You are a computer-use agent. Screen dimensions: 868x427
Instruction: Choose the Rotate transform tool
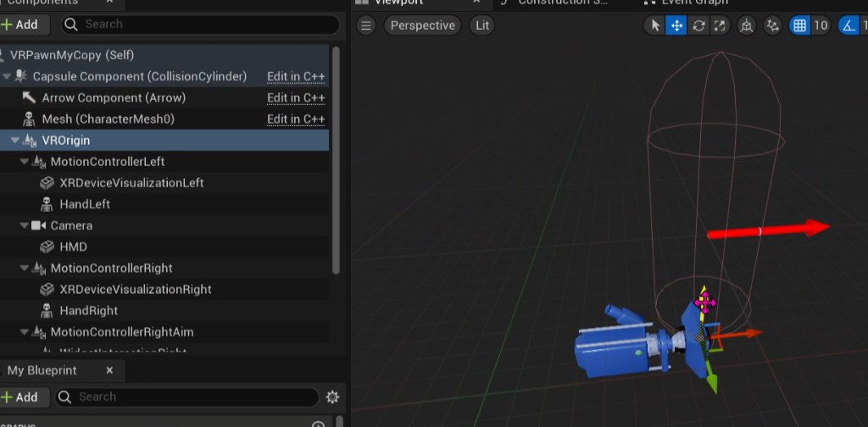click(698, 25)
